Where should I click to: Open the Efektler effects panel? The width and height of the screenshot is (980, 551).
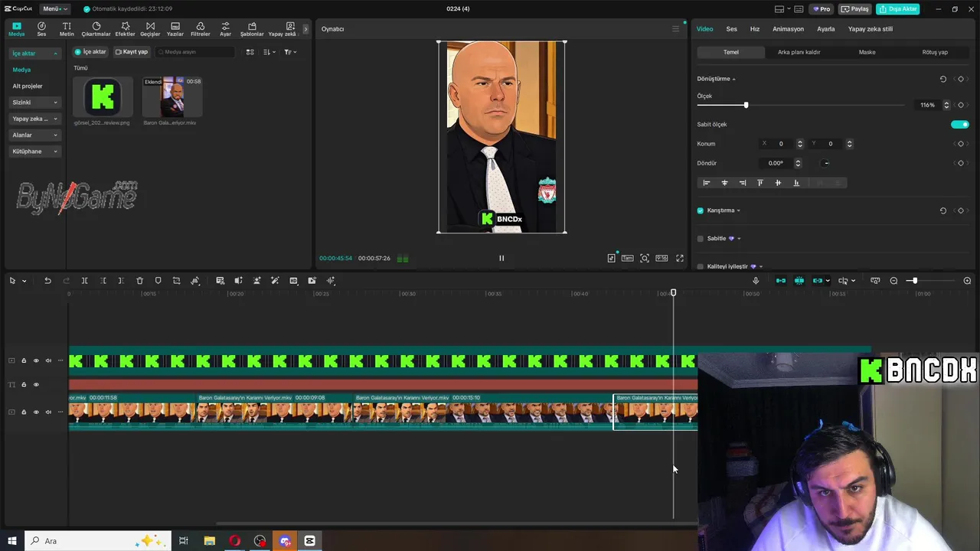pyautogui.click(x=125, y=29)
